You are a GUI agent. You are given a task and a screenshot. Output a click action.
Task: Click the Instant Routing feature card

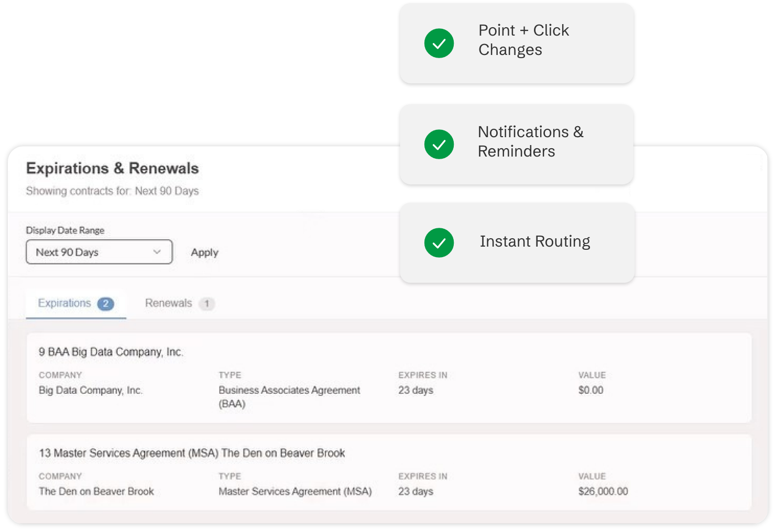point(517,242)
